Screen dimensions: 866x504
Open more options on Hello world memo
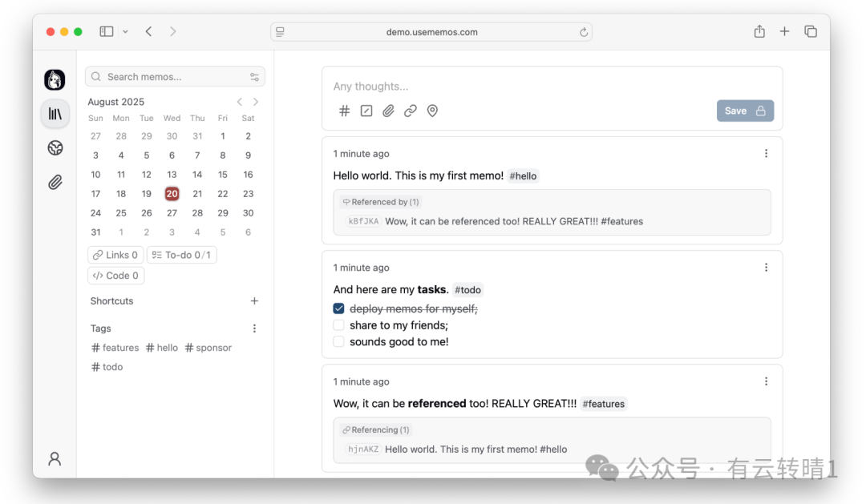(x=766, y=154)
